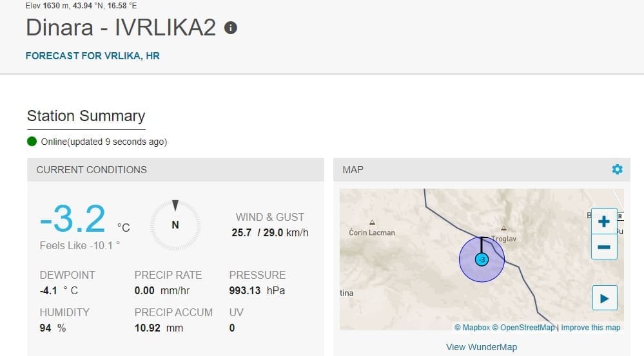Click the -3.2 temperature reading
Viewport: 644px width, 356px height.
(x=72, y=220)
